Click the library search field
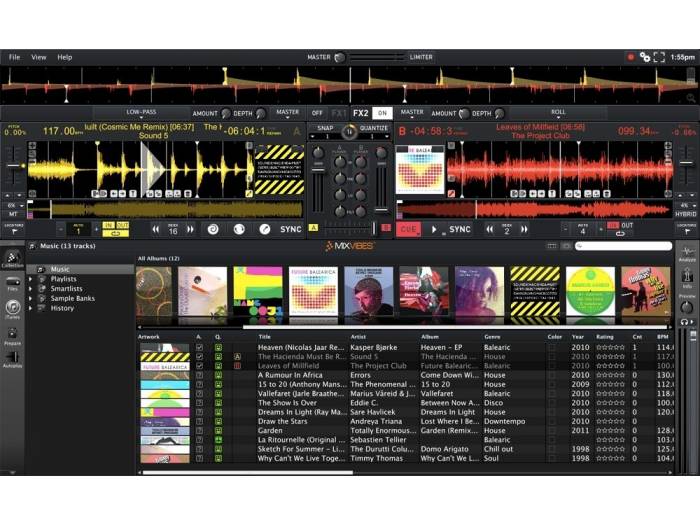 point(624,246)
